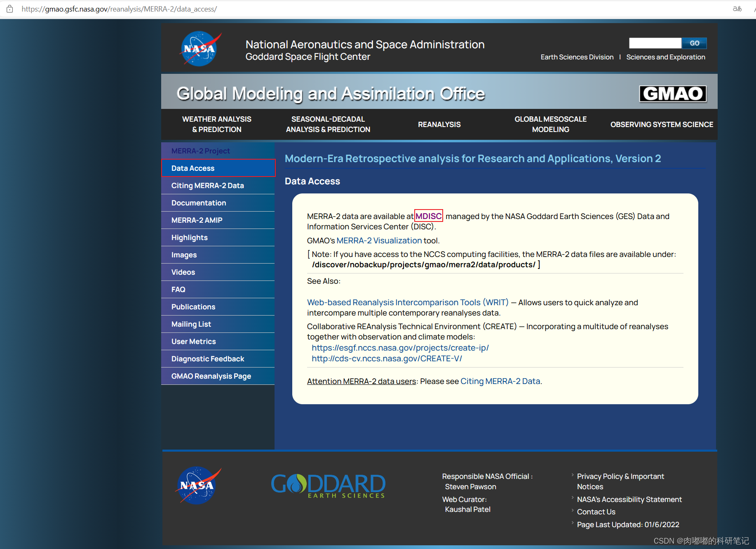Click the NASA logo in the footer
Viewport: 756px width, 549px height.
point(198,485)
